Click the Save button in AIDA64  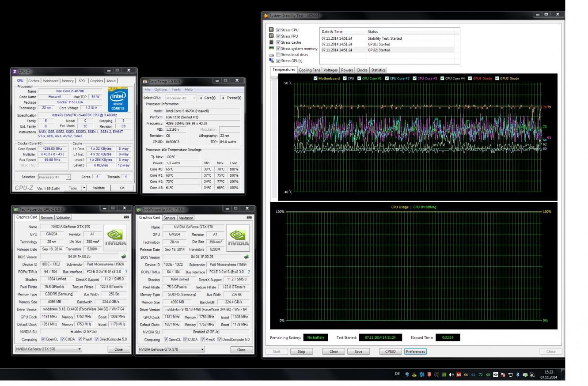tap(358, 352)
